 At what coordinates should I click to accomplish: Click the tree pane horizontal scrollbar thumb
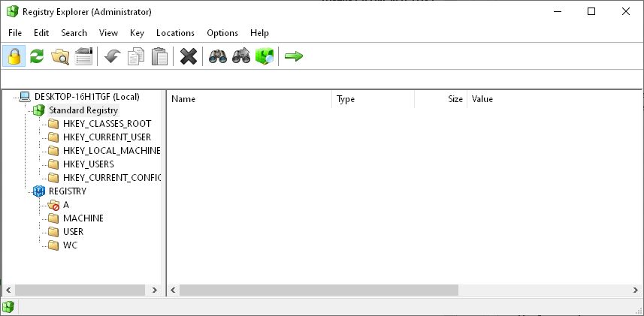point(80,290)
